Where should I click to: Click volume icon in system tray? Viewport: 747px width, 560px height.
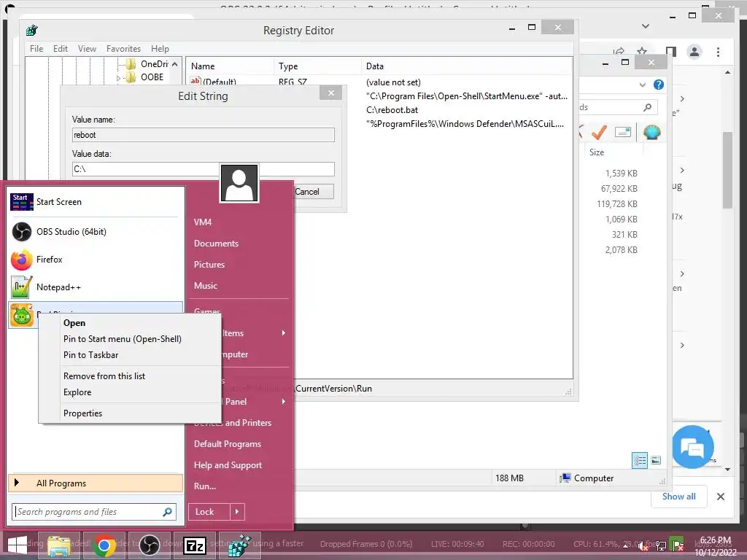[x=643, y=545]
